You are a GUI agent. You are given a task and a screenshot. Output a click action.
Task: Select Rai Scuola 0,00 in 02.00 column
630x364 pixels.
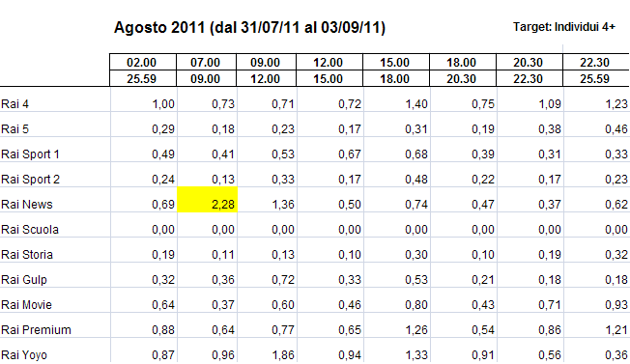click(x=163, y=230)
